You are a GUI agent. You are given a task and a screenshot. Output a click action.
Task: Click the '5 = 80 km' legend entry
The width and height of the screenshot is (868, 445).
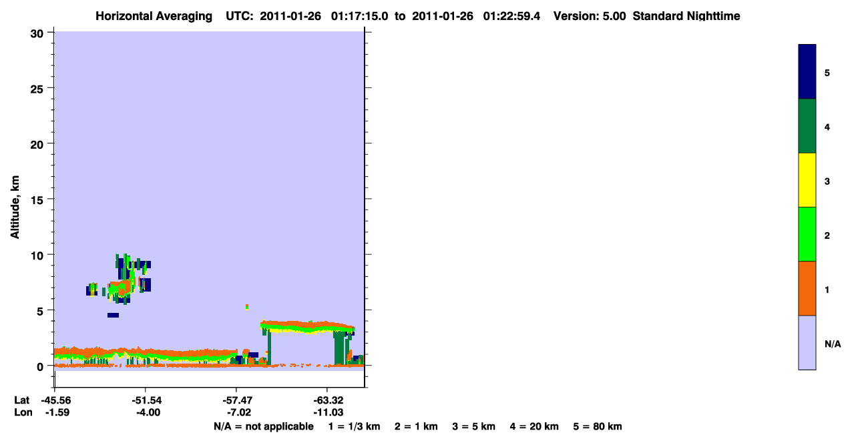(x=598, y=426)
